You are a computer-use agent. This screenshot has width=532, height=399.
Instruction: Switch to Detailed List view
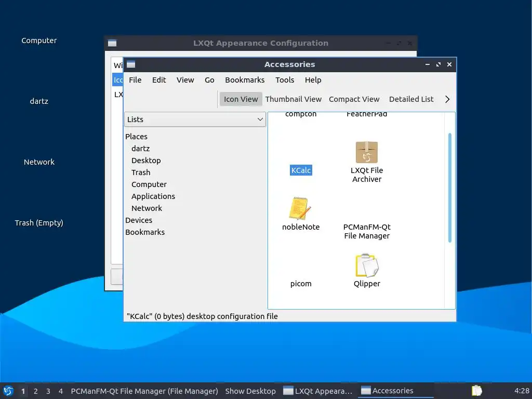click(x=411, y=99)
